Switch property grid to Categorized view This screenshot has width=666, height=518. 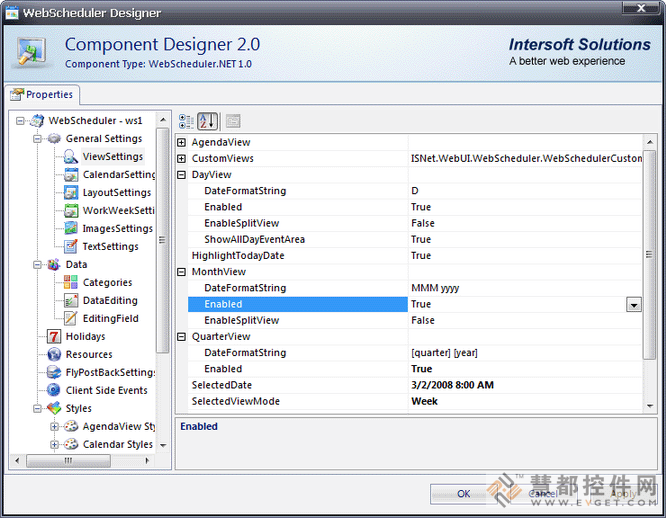click(186, 121)
